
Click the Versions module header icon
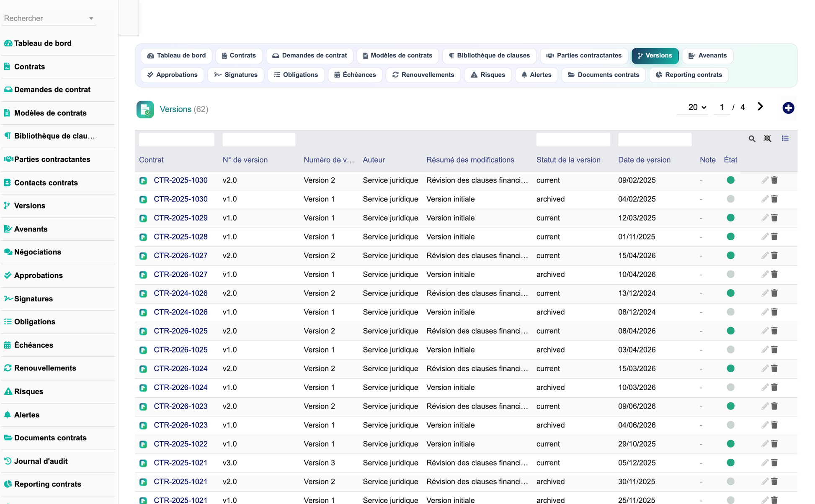click(x=145, y=110)
